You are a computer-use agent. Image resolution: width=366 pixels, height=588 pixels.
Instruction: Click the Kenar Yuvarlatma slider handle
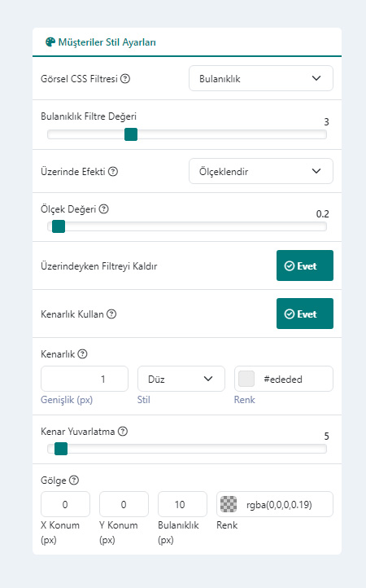pos(61,449)
